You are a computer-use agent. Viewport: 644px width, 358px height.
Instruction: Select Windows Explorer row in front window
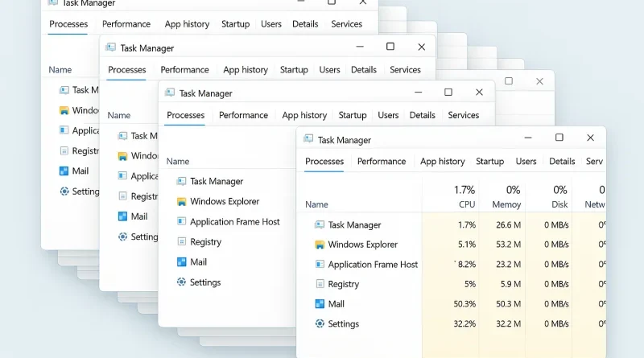tap(451, 245)
